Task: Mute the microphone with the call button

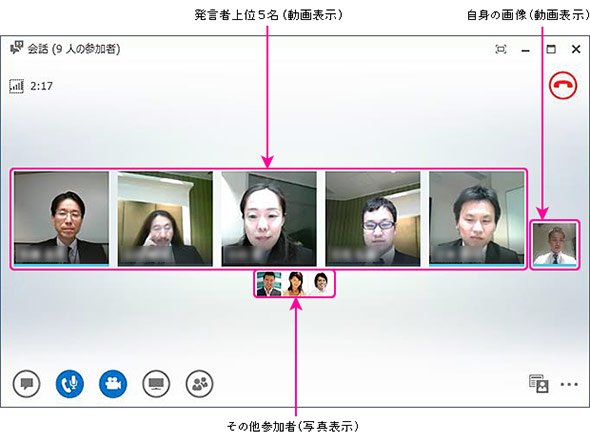Action: [70, 384]
